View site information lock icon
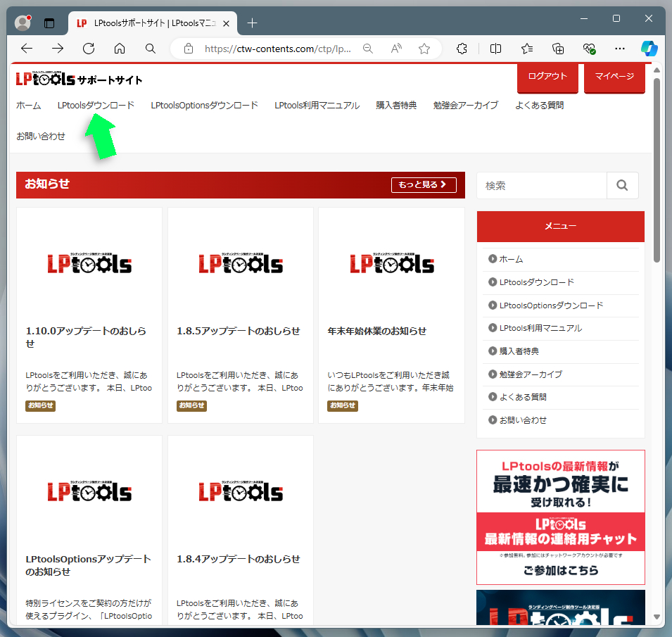Viewport: 672px width, 637px height. tap(189, 49)
